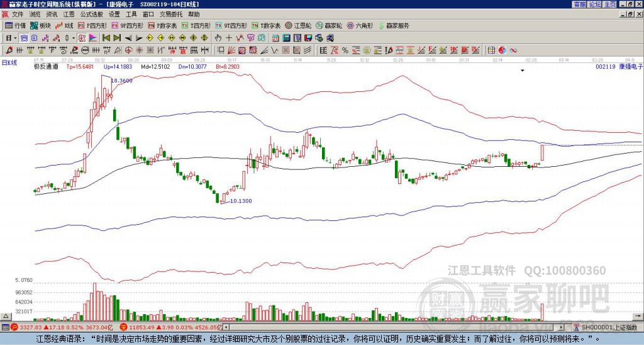Click horizontal scrollbar left arrow

point(226,328)
